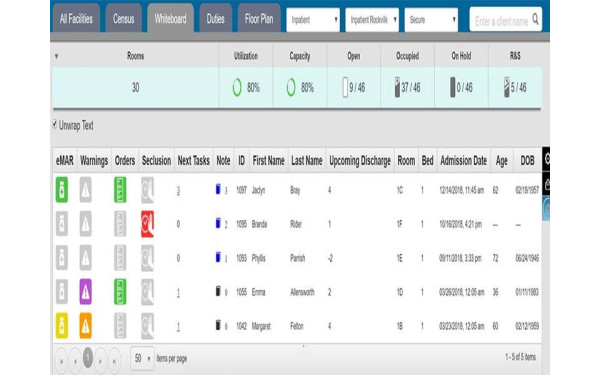
Task: View orange warning icon for Margaret Felton
Action: 85,326
